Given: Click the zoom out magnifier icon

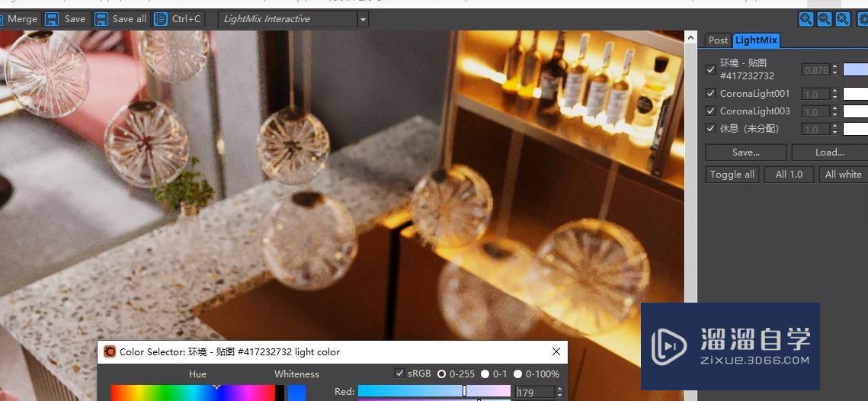Looking at the screenshot, I should tap(825, 19).
